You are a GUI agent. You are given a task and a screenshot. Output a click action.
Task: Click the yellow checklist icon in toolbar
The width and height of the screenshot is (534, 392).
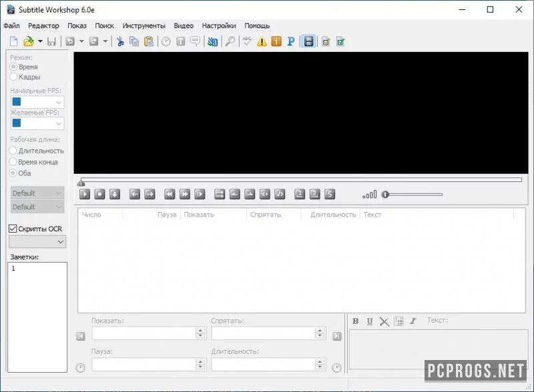(326, 41)
